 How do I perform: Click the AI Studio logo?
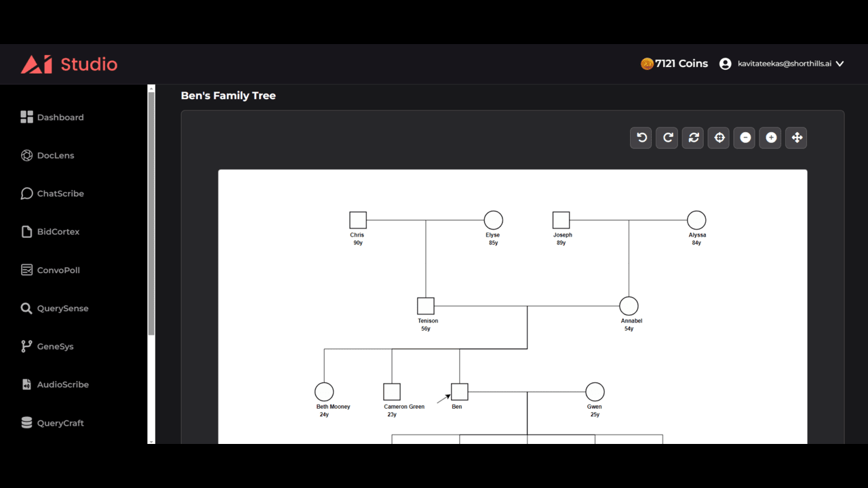69,64
